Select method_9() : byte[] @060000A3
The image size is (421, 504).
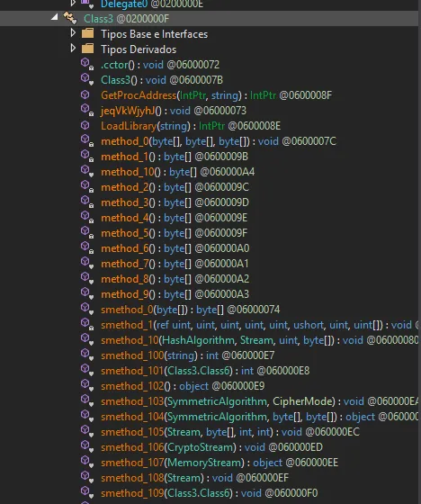pyautogui.click(x=175, y=294)
